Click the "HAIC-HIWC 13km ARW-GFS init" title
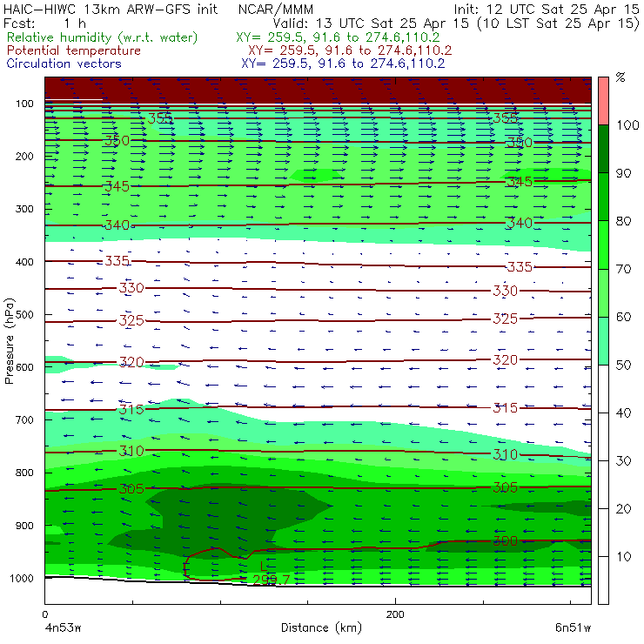Viewport: 644px width, 644px height. click(x=111, y=9)
